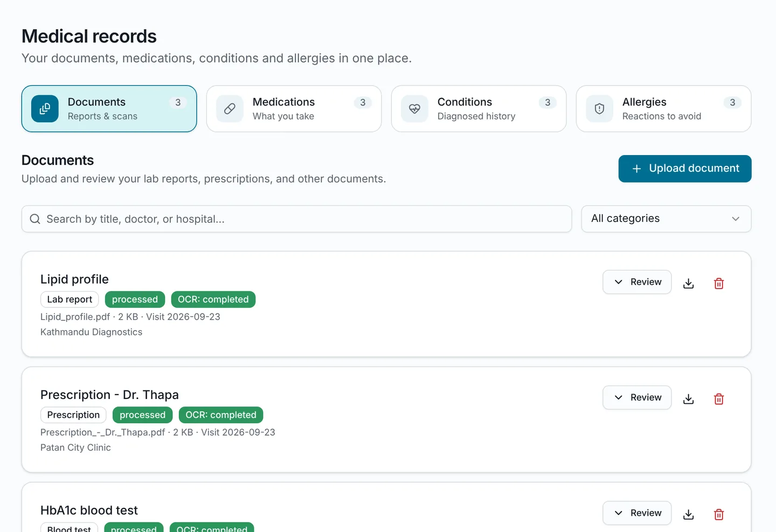
Task: Click the Prescription - Dr. Thapa title
Action: pyautogui.click(x=109, y=395)
